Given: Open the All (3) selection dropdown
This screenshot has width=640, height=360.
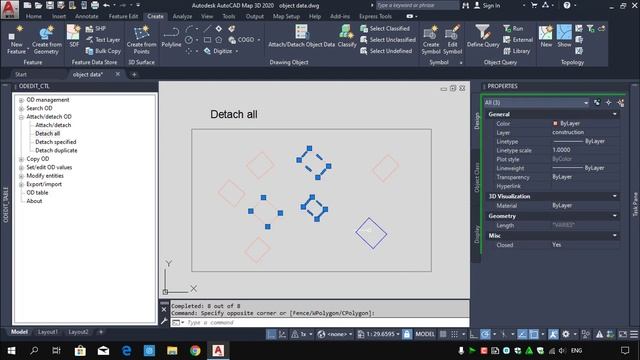Looking at the screenshot, I should tap(536, 102).
